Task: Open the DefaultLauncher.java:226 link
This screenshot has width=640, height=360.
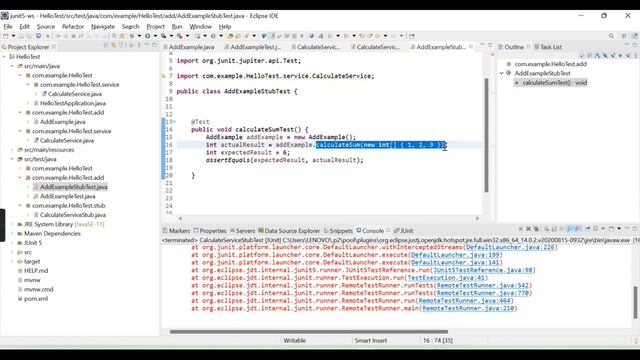Action: coord(510,247)
